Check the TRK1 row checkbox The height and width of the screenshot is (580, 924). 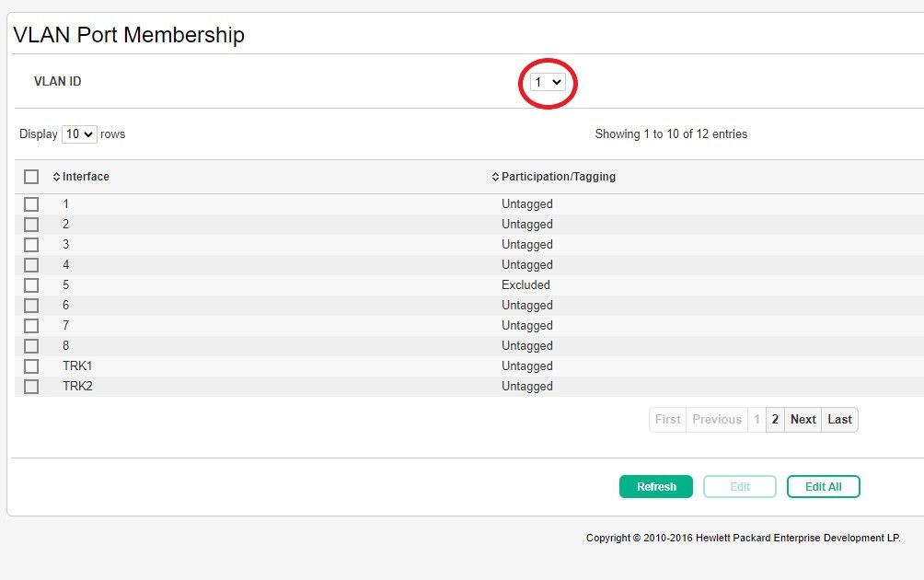[x=31, y=366]
